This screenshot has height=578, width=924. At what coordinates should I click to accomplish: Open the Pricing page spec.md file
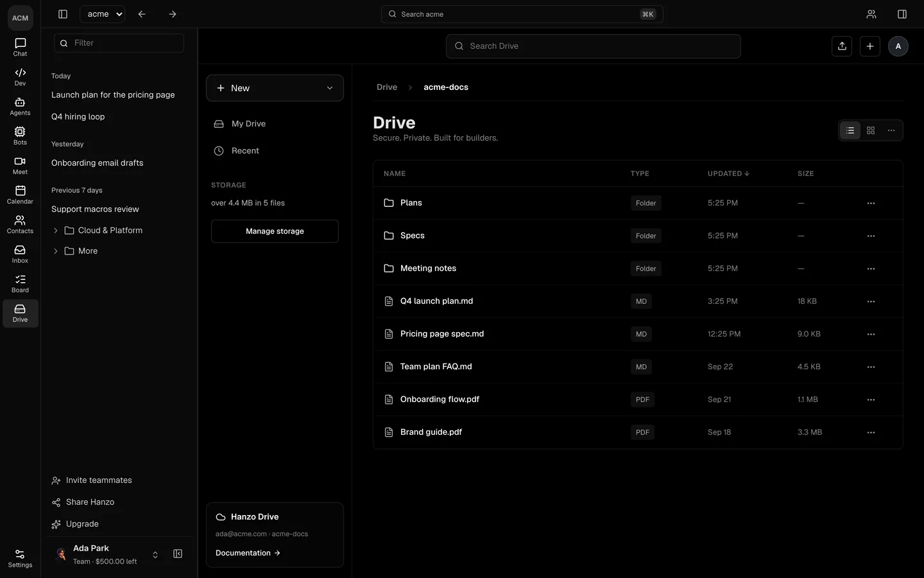click(x=442, y=334)
